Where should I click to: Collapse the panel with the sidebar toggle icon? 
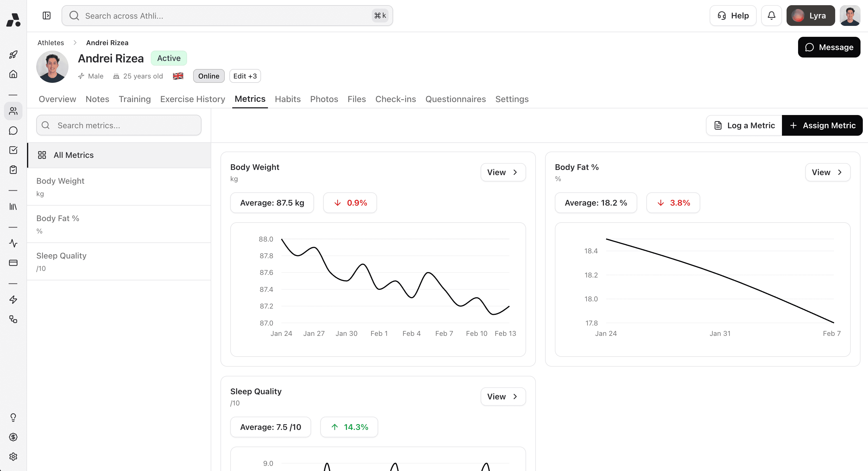coord(47,16)
